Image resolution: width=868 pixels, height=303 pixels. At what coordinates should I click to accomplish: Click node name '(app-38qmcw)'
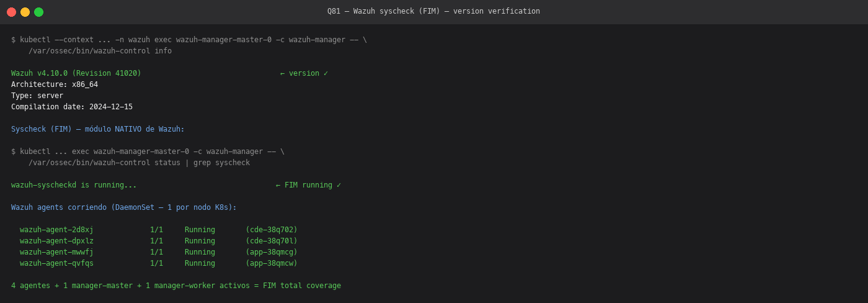coord(272,263)
